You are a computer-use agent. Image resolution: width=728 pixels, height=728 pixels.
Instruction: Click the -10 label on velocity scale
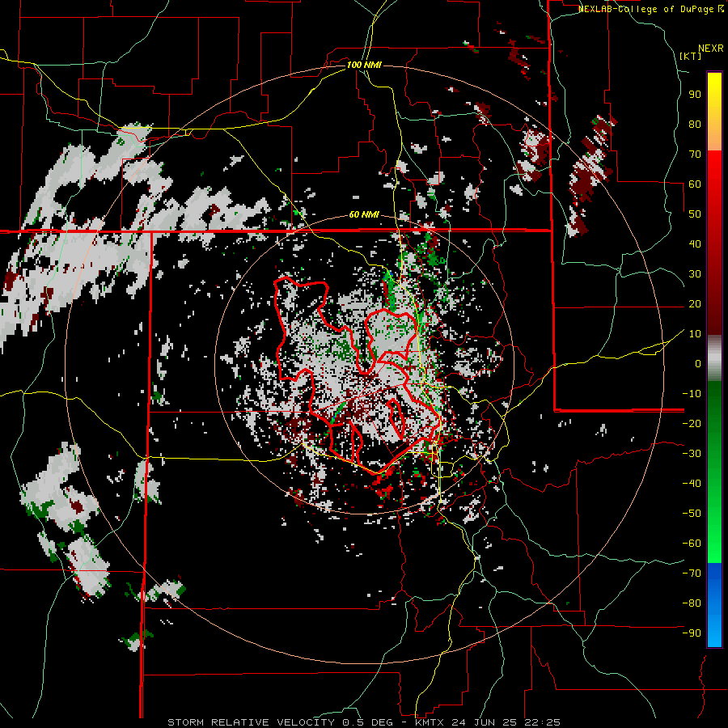click(x=692, y=394)
